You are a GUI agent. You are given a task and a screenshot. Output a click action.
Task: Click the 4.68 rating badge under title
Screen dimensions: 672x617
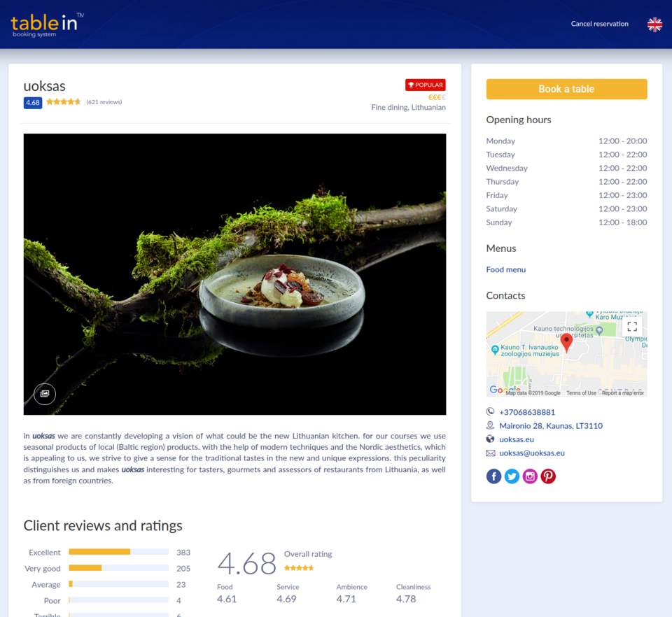point(33,102)
